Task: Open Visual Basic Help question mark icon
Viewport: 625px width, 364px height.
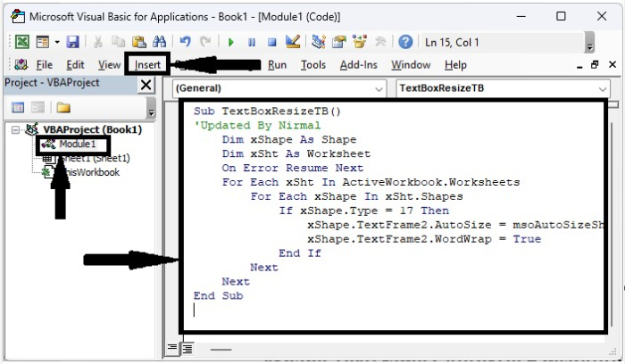Action: coord(405,42)
